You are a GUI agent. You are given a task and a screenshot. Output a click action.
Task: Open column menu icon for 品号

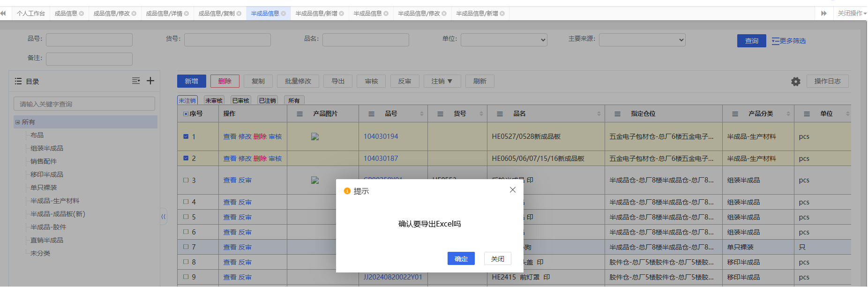(x=372, y=114)
